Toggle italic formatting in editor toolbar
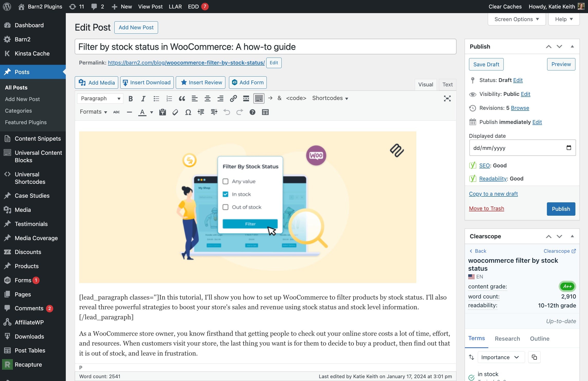 click(x=143, y=98)
